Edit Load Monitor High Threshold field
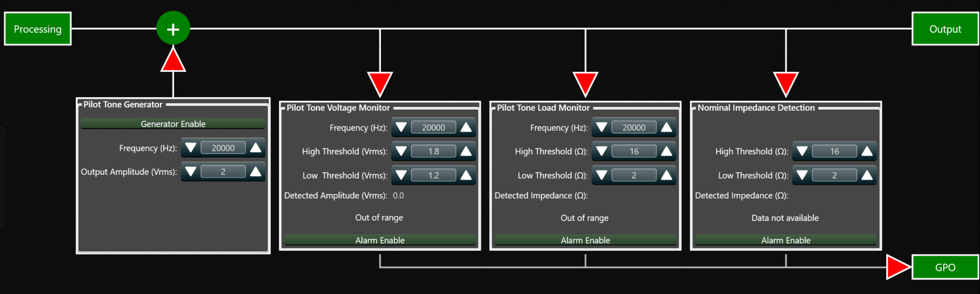This screenshot has height=294, width=980. coord(634,151)
